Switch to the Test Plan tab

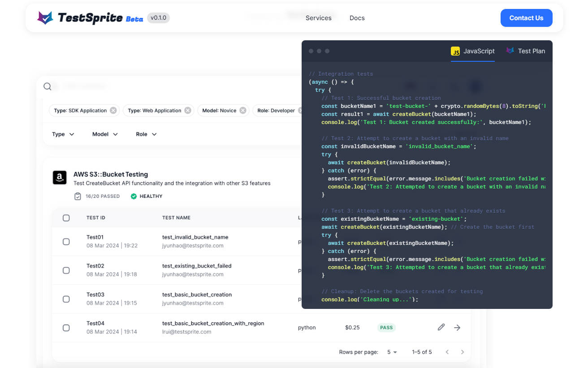pos(526,51)
